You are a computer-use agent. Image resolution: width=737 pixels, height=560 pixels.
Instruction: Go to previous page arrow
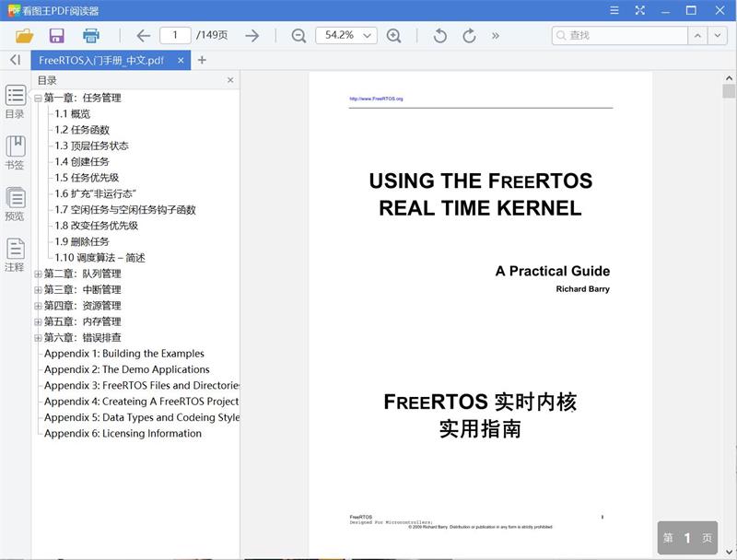[x=143, y=36]
